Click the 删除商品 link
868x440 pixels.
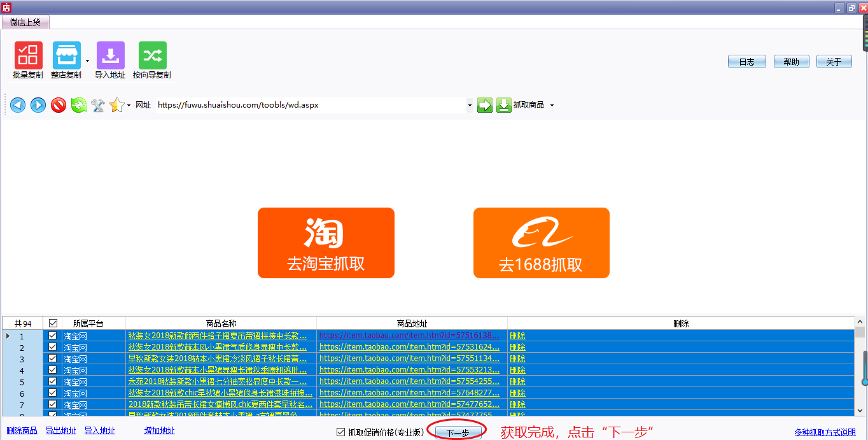point(22,431)
